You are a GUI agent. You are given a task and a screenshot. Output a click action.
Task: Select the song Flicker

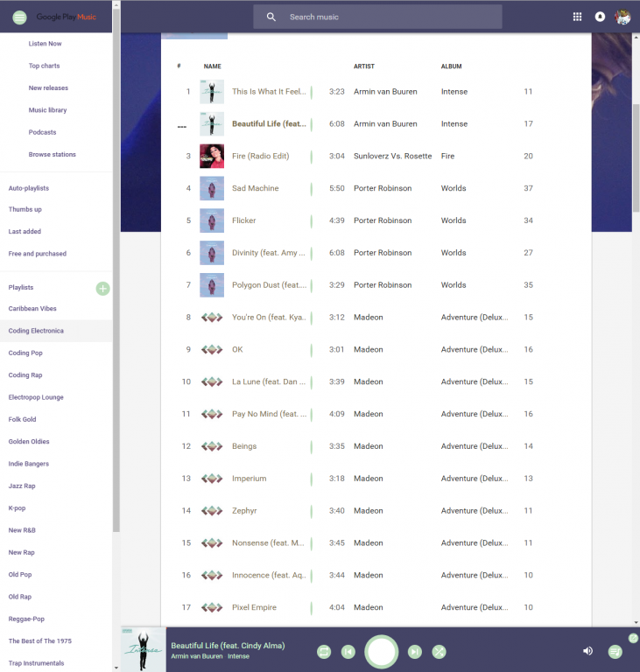(x=244, y=220)
